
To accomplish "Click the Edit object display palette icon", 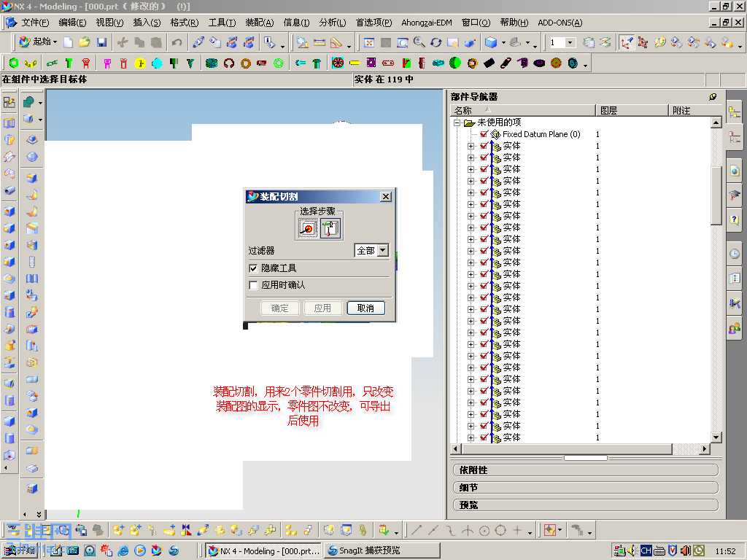I will tap(659, 42).
